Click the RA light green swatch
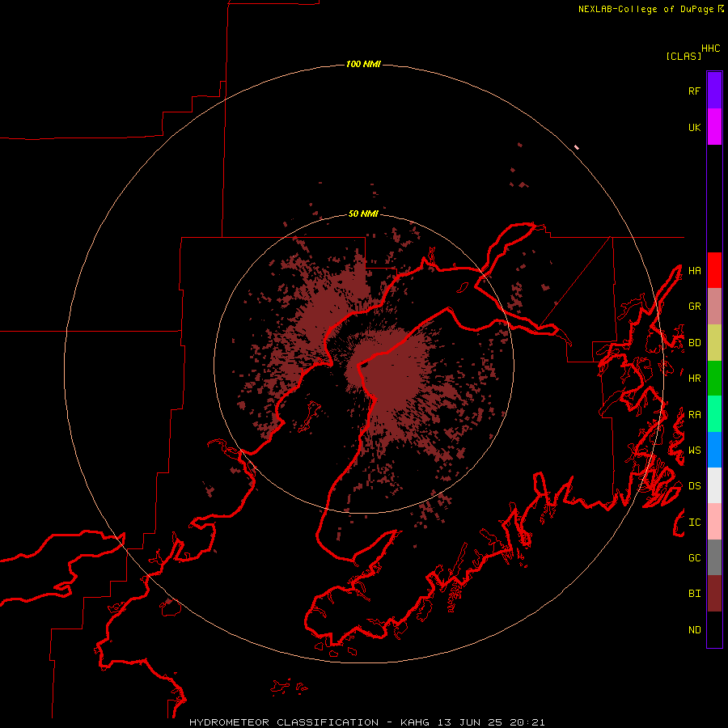This screenshot has height=728, width=728. [x=714, y=414]
